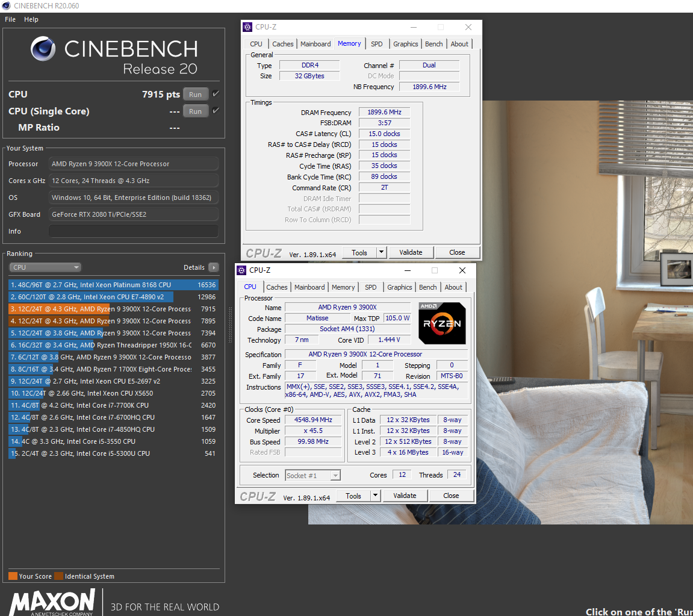Switch to SPD tab in Memory window
This screenshot has width=693, height=616.
(x=376, y=44)
